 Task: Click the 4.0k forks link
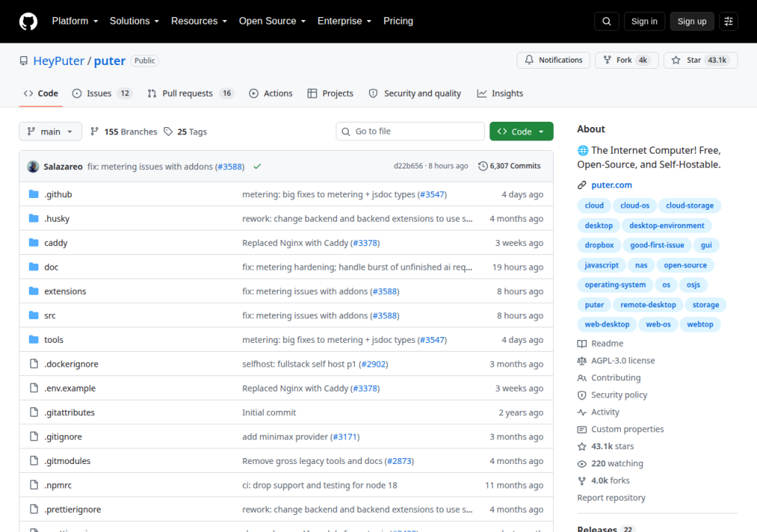coord(603,481)
